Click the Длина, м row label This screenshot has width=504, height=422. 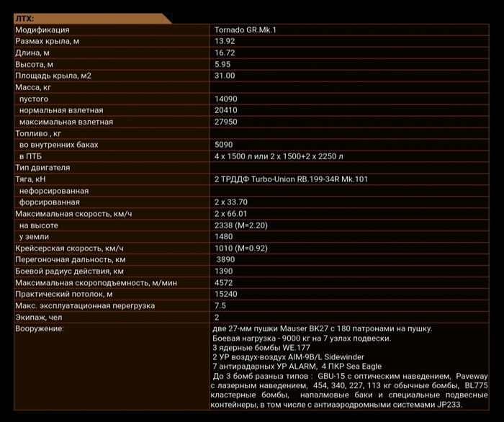[32, 53]
